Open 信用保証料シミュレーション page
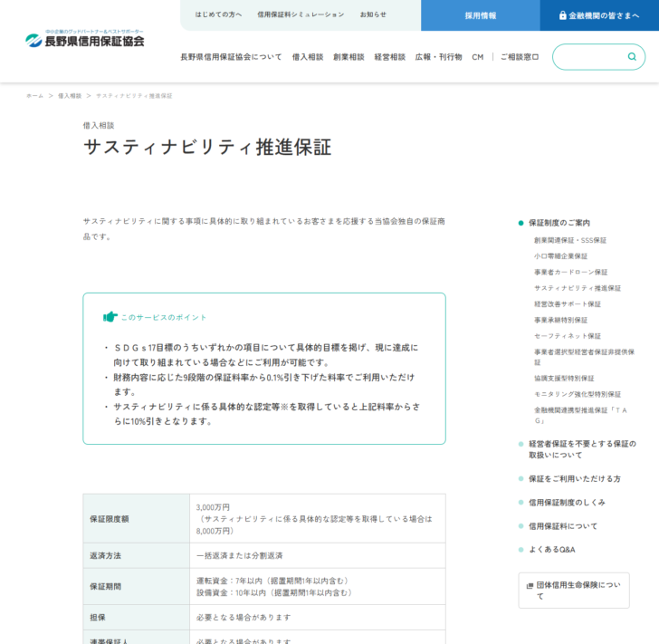This screenshot has width=659, height=644. tap(301, 14)
